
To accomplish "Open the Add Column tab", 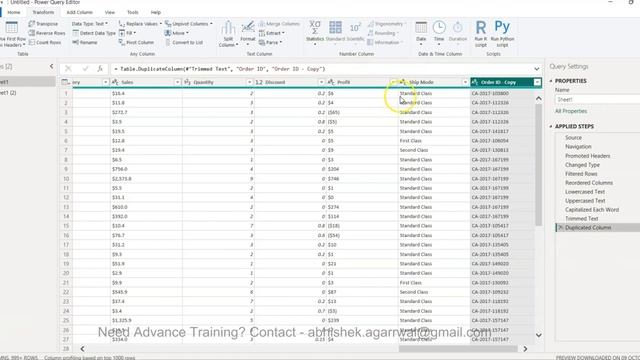I will (x=80, y=12).
